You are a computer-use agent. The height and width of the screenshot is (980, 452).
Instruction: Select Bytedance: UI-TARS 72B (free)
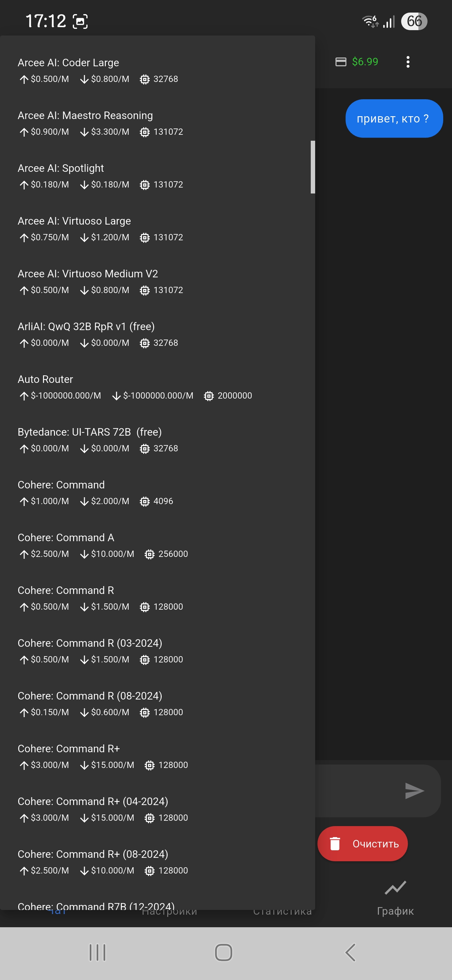[x=98, y=440]
